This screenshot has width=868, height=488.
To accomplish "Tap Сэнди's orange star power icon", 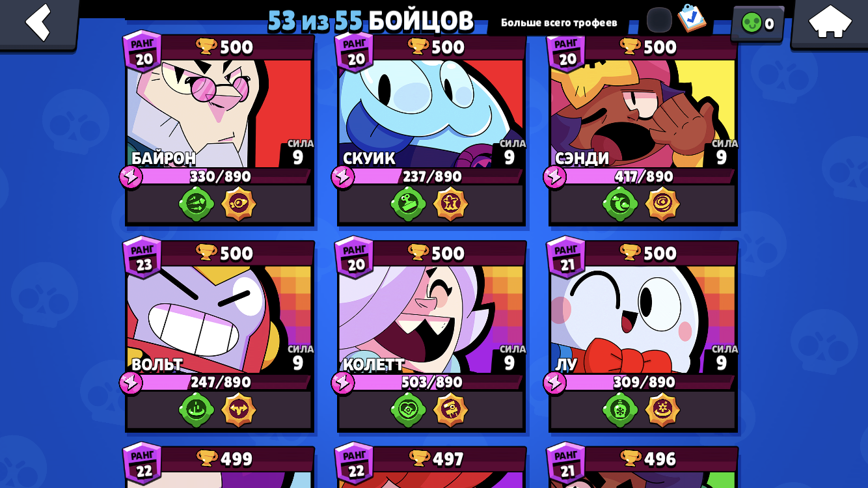I will click(662, 204).
